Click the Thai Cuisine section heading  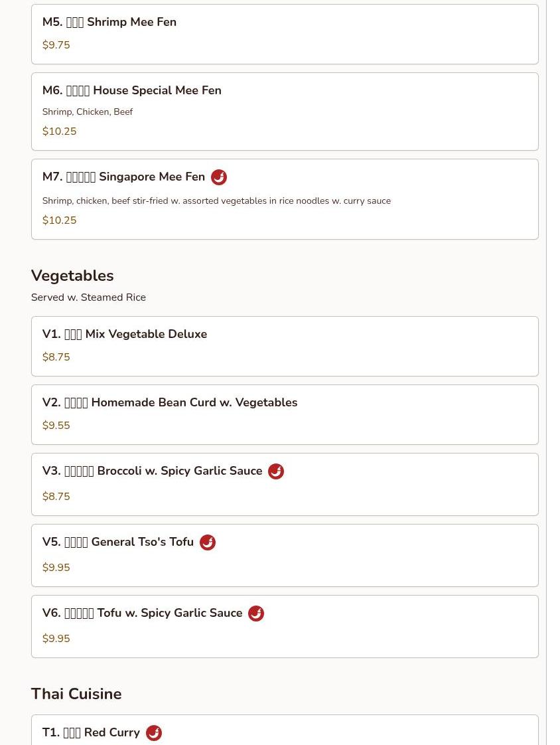76,694
